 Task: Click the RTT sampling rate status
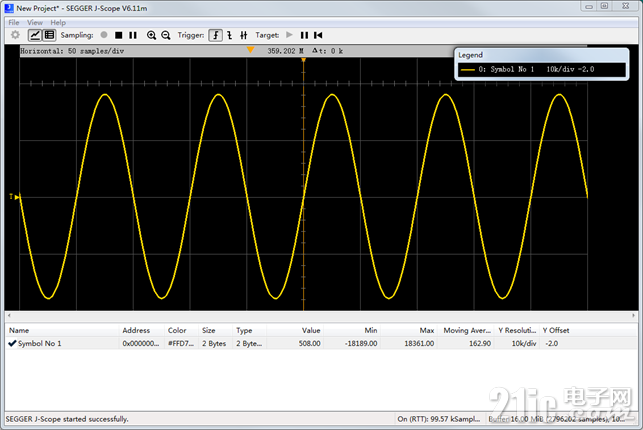click(x=439, y=419)
